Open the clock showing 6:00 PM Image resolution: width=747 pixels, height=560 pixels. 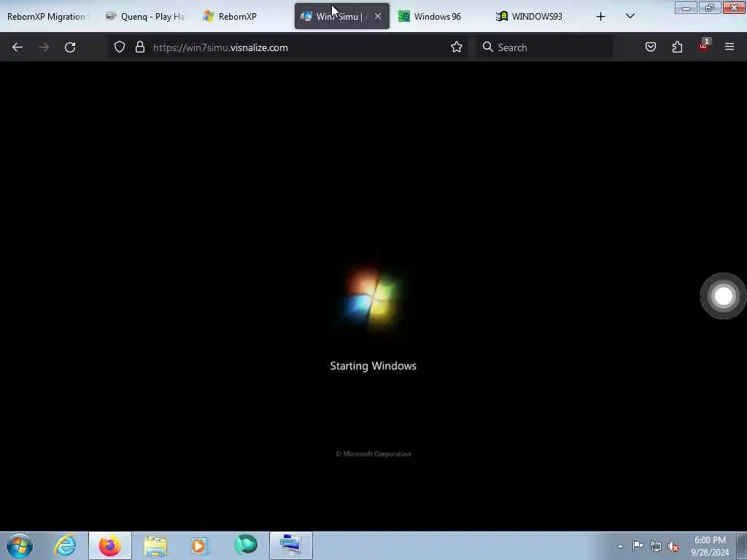pos(710,546)
